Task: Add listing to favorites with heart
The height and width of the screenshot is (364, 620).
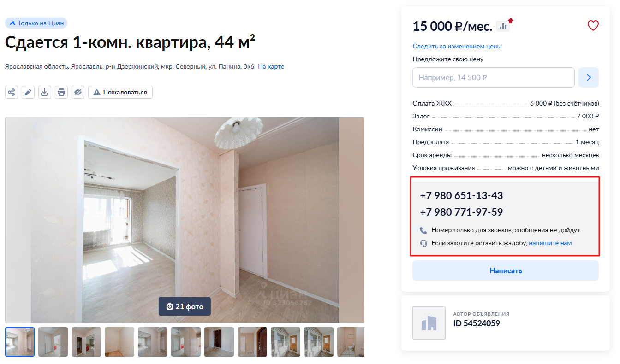Action: coord(593,26)
